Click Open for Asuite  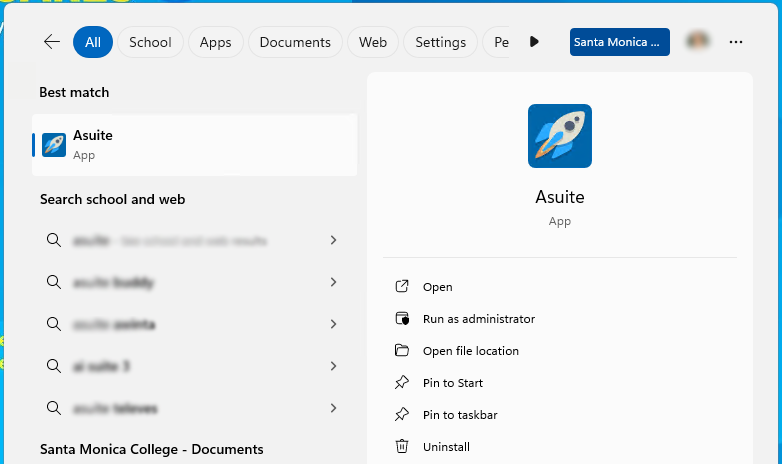pos(437,287)
